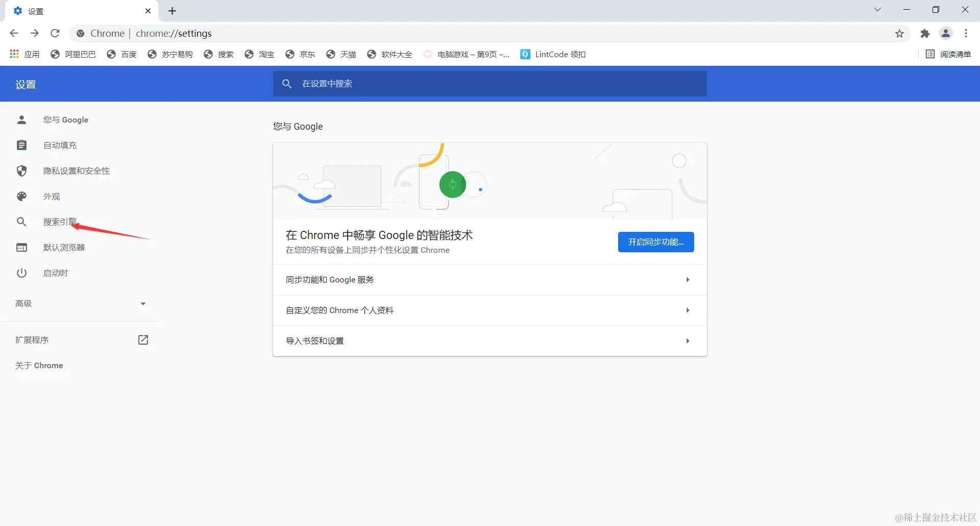This screenshot has width=980, height=526.
Task: Click the back navigation arrow
Action: click(14, 33)
